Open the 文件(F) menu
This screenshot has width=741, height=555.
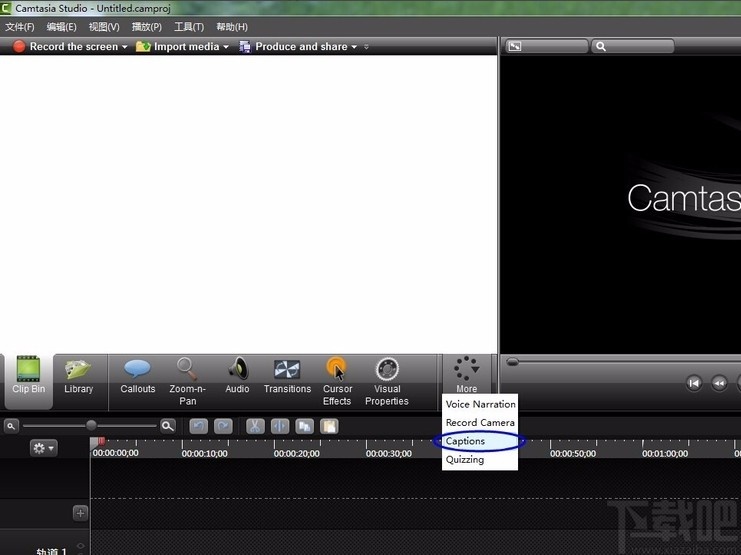click(x=20, y=27)
